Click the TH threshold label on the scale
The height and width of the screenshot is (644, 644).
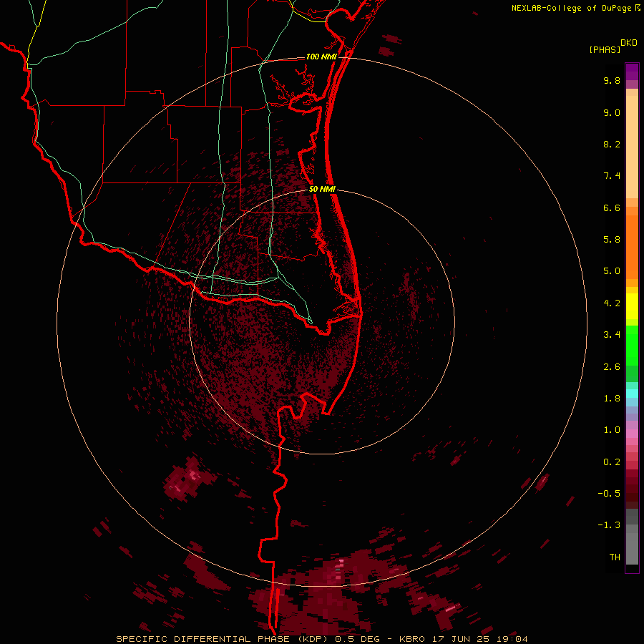tap(615, 557)
